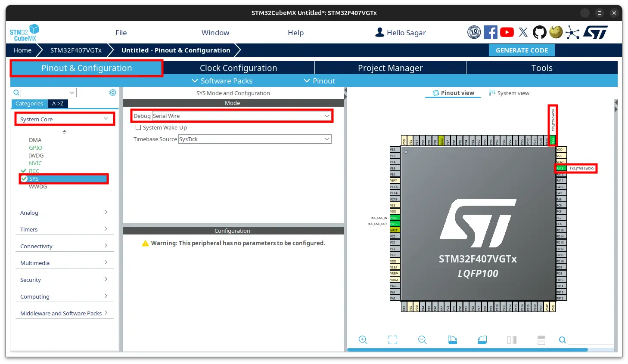Screen dimensions: 628x364
Task: Open the File menu
Action: (x=121, y=33)
